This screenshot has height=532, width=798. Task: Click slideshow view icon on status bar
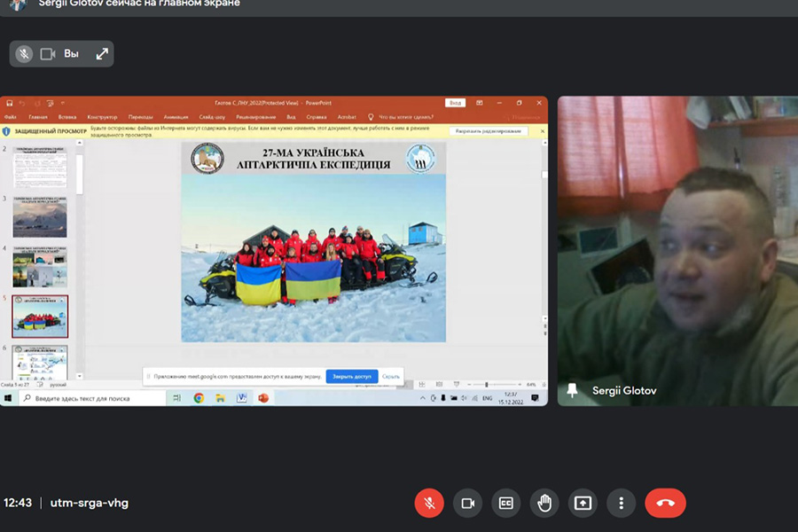pyautogui.click(x=456, y=384)
